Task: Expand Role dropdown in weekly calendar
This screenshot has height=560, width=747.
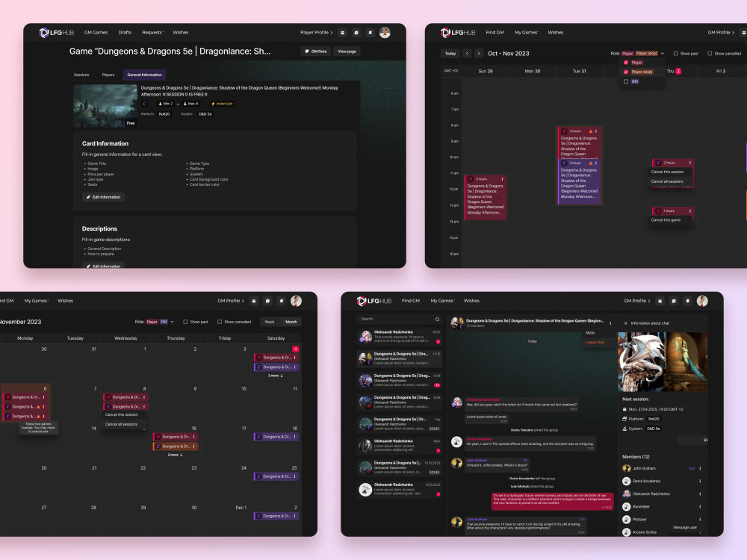Action: click(x=662, y=53)
